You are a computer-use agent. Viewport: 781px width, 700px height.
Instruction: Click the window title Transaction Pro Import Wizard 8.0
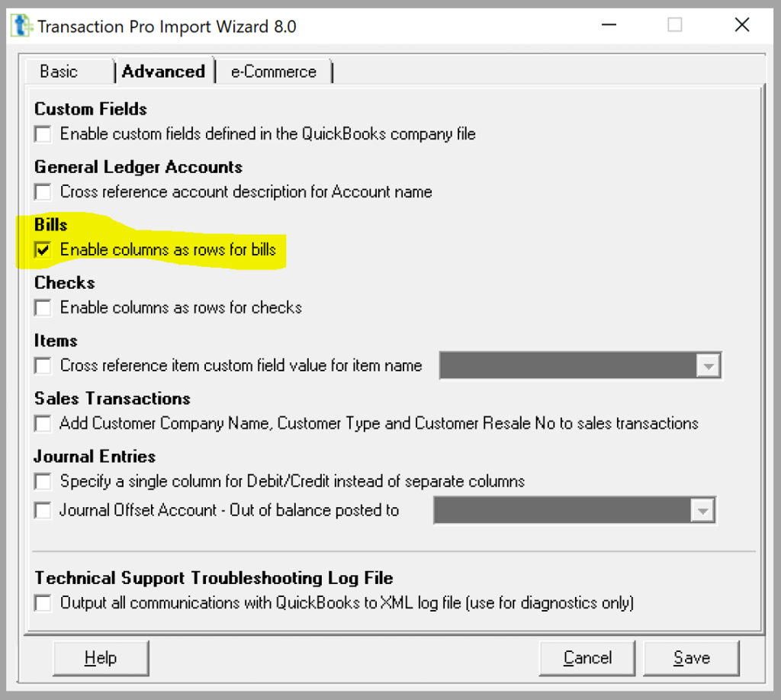167,27
